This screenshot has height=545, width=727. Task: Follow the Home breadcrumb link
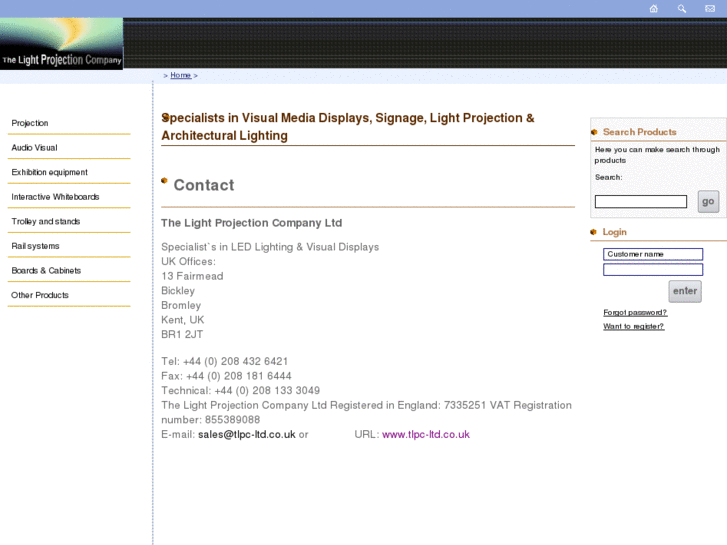[x=181, y=75]
